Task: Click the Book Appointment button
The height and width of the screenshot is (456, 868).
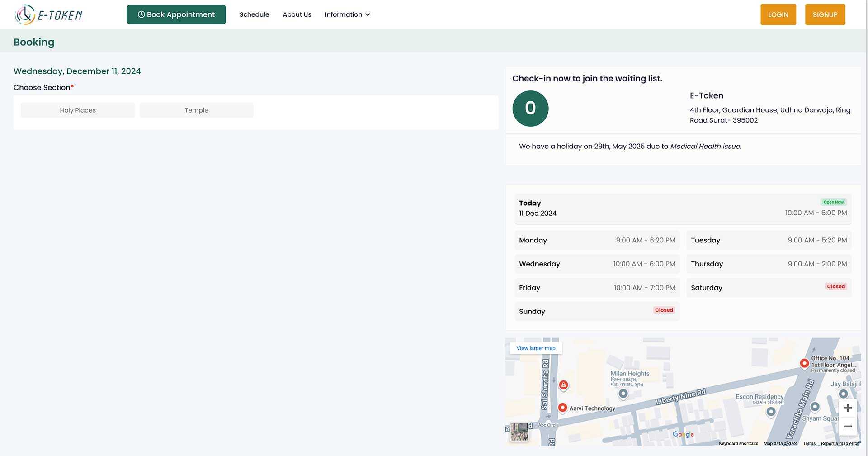Action: pos(176,14)
